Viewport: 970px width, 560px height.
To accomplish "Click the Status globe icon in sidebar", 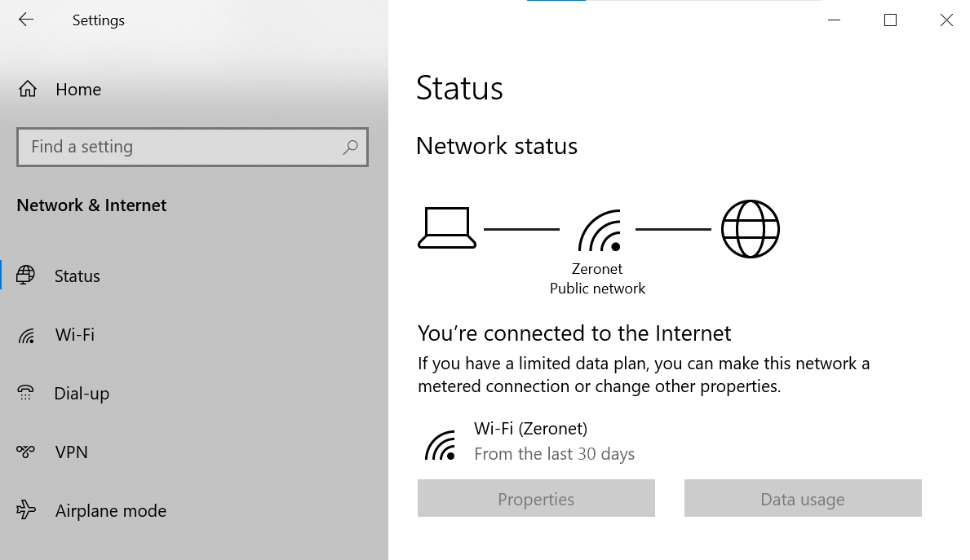I will [x=26, y=276].
